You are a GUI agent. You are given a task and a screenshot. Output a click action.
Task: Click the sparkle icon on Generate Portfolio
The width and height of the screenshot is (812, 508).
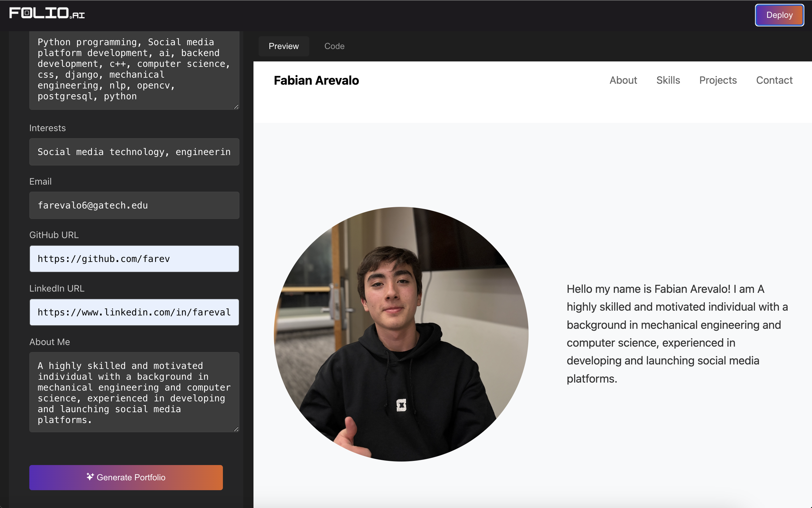coord(90,477)
